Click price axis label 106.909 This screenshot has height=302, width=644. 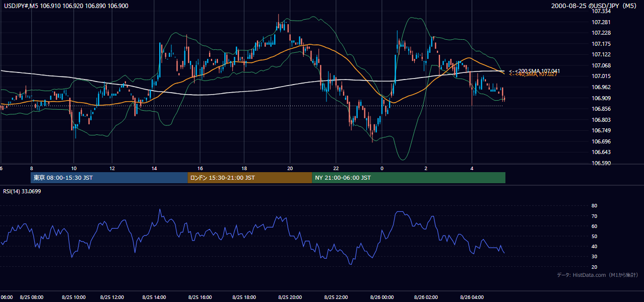pos(602,98)
